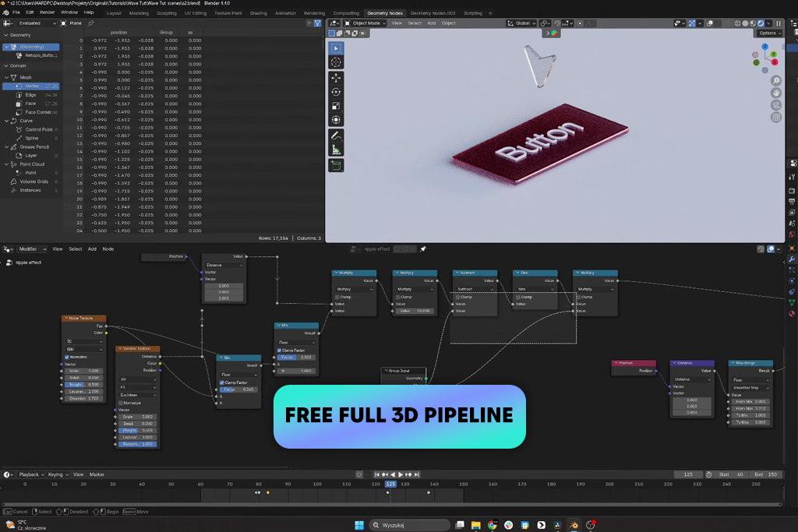Adjust the Factor 0.343 slider in Mix node

click(x=238, y=389)
